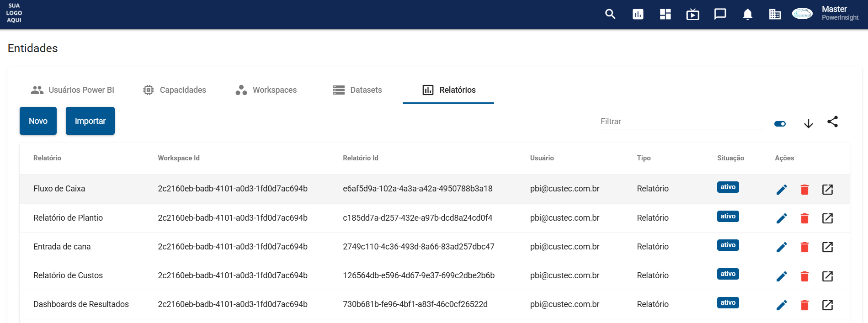Select the Relatórios tab
This screenshot has width=868, height=323.
coord(448,90)
